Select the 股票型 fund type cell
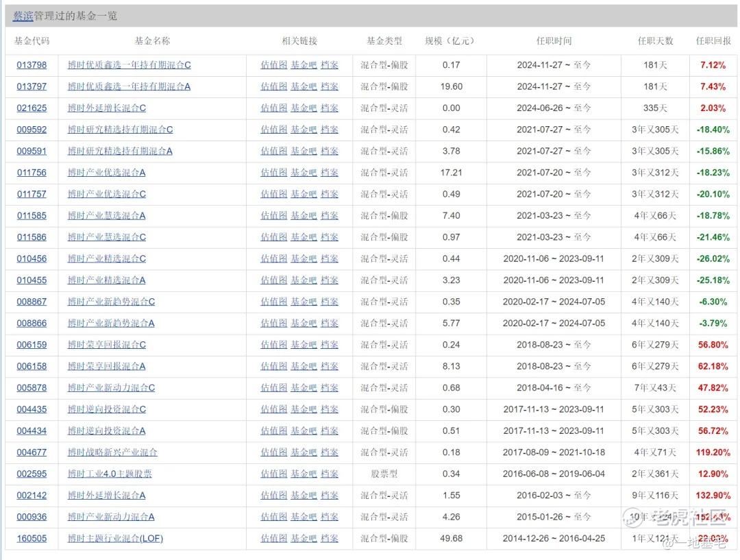The image size is (740, 560). [x=384, y=474]
